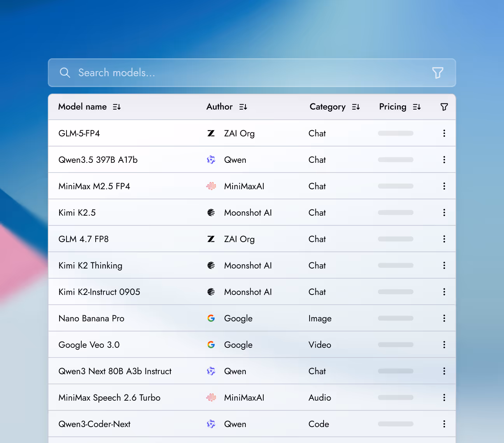Select the Google Veo 3.0 model name
This screenshot has height=443, width=504.
click(89, 345)
